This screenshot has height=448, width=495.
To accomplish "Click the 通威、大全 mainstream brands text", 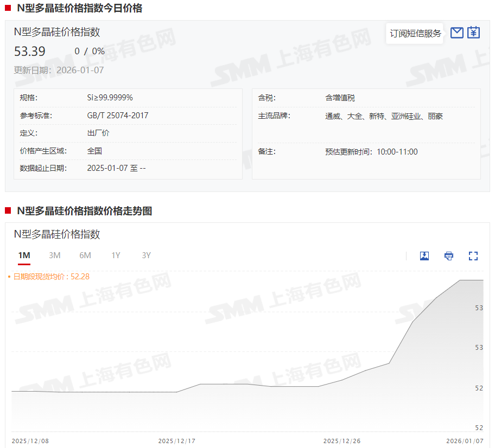I will click(x=384, y=116).
